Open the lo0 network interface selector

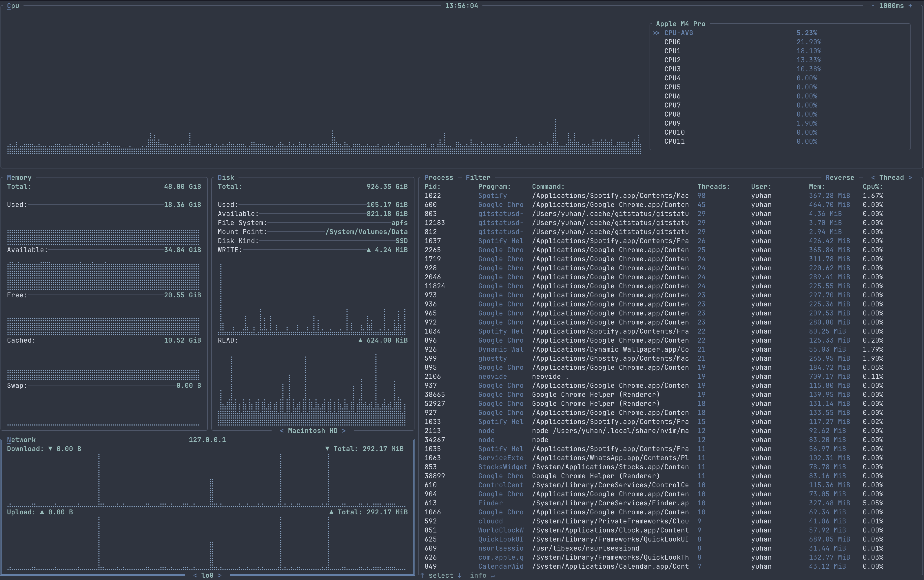pyautogui.click(x=207, y=575)
